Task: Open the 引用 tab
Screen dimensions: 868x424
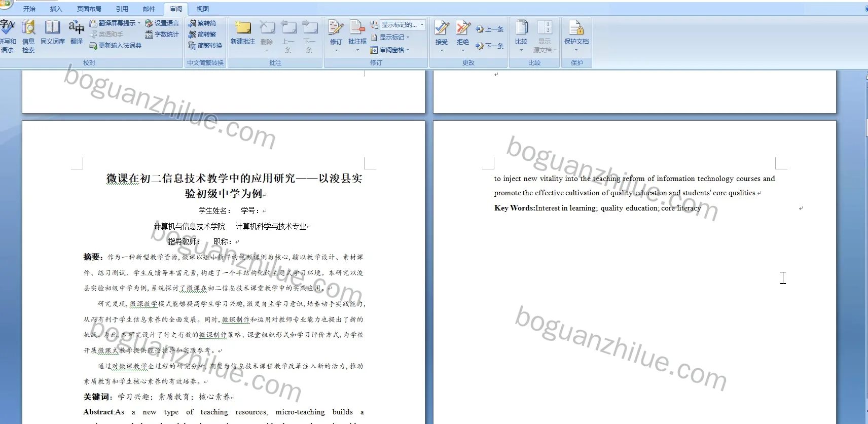Action: click(x=122, y=9)
